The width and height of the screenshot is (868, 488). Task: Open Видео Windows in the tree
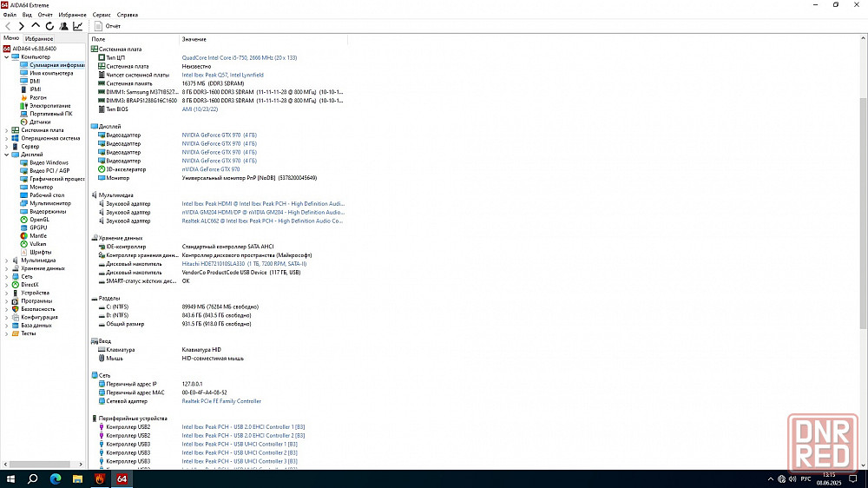[44, 163]
